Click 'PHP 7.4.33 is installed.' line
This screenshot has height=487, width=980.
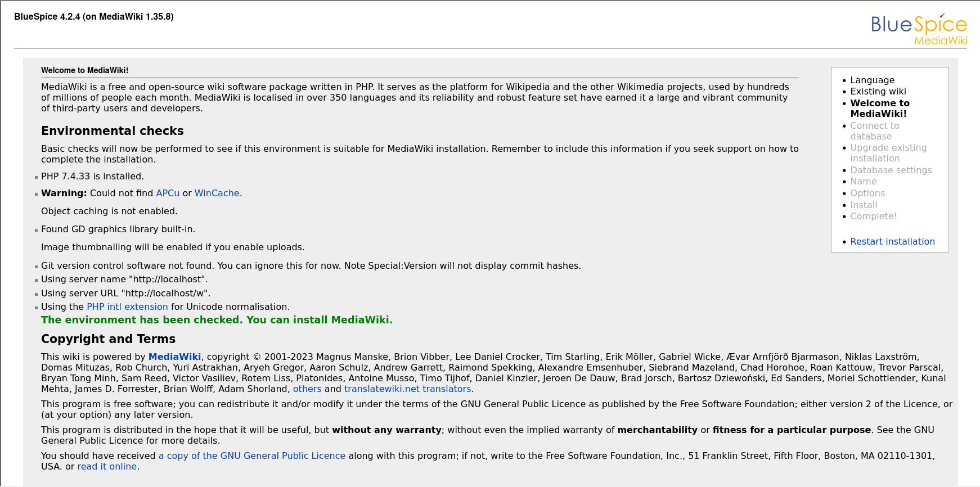click(x=92, y=176)
